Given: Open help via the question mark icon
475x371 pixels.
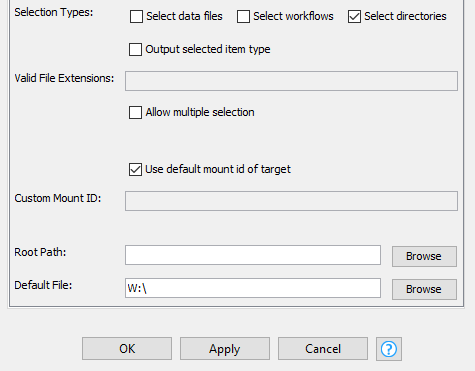Looking at the screenshot, I should 389,349.
